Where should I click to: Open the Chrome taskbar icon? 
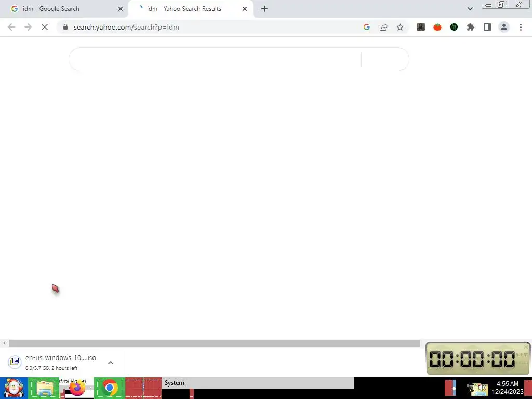tap(109, 388)
